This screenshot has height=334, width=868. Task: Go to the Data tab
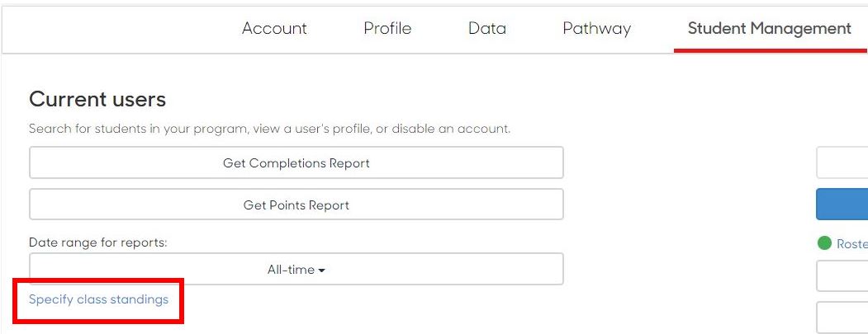pyautogui.click(x=487, y=28)
